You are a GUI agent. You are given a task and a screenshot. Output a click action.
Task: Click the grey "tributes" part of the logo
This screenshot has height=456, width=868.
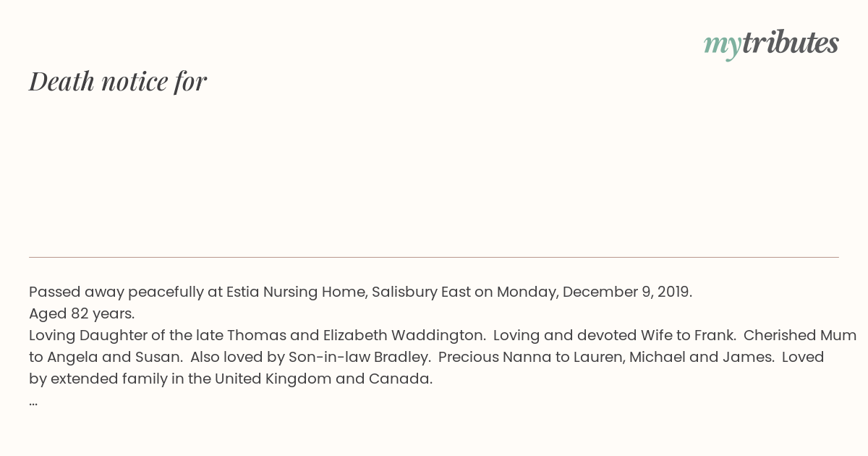click(x=790, y=43)
